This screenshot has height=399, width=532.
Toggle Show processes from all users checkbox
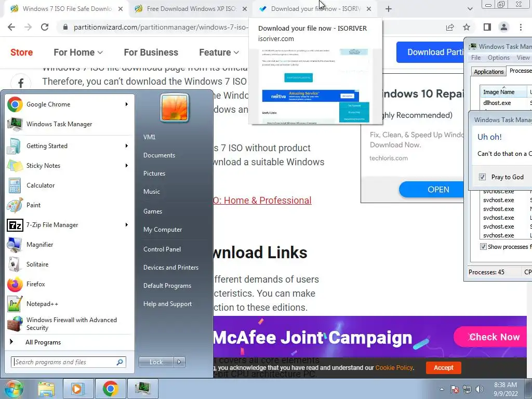coord(483,247)
